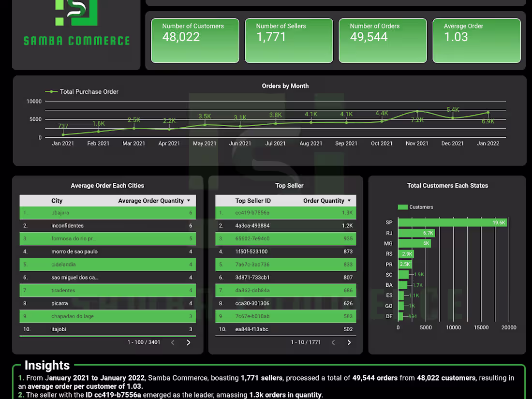Click the SC bar in states chart
The height and width of the screenshot is (399, 532).
tap(403, 275)
